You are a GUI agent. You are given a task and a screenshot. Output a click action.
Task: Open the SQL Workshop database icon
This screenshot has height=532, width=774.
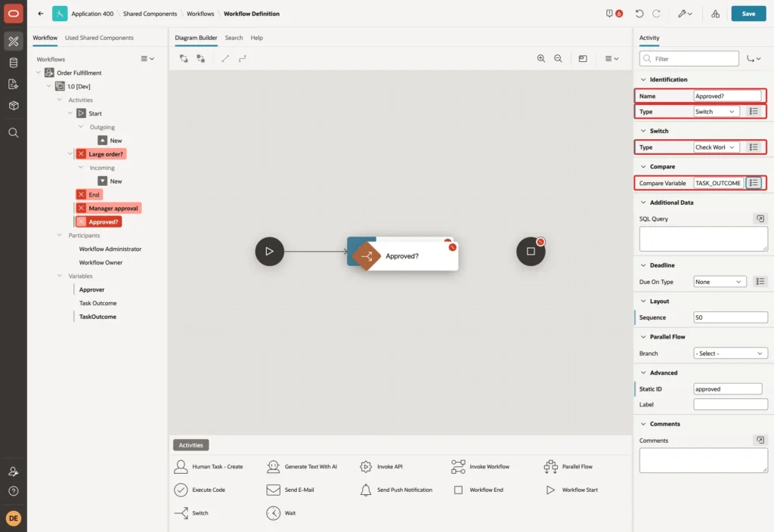[14, 63]
